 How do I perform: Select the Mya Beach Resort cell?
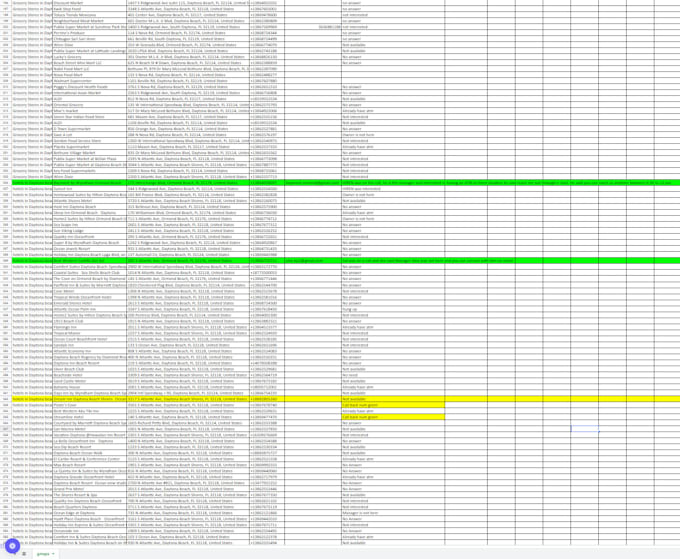pyautogui.click(x=90, y=465)
